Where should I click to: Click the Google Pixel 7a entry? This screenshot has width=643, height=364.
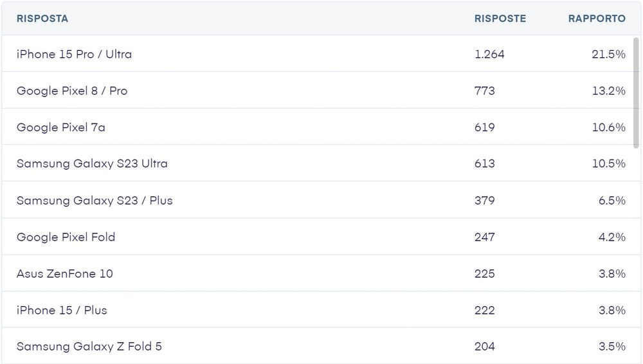point(61,128)
